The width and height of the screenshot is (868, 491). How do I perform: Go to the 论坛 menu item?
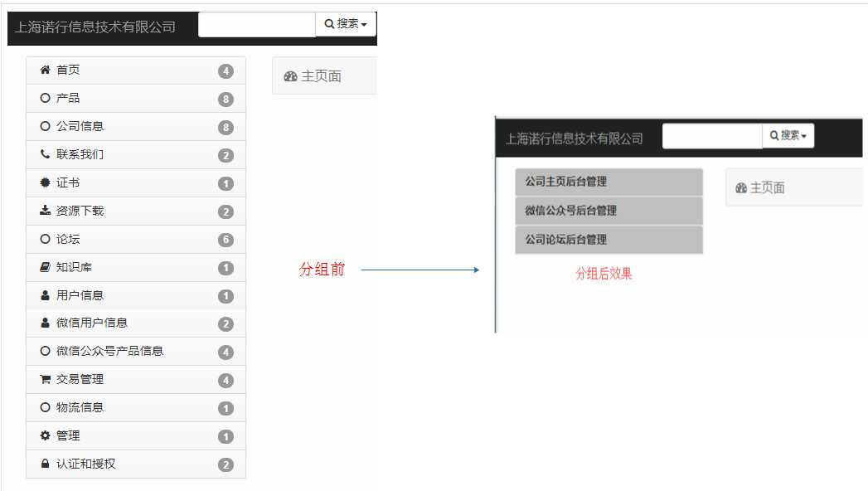pyautogui.click(x=136, y=239)
